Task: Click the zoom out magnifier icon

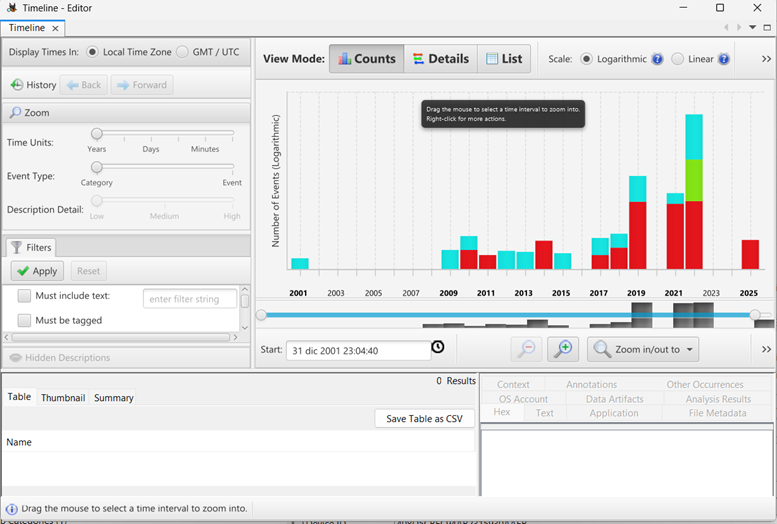Action: (x=527, y=349)
